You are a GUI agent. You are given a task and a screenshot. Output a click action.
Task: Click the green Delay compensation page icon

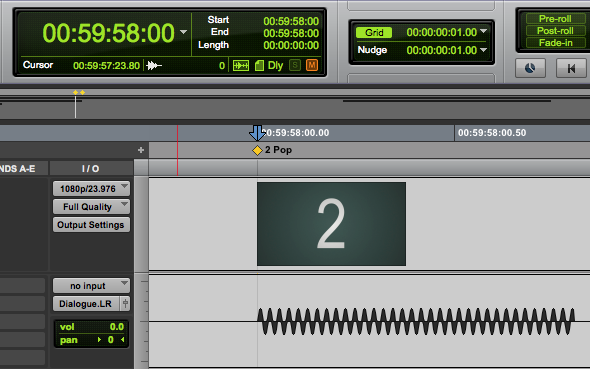point(259,66)
